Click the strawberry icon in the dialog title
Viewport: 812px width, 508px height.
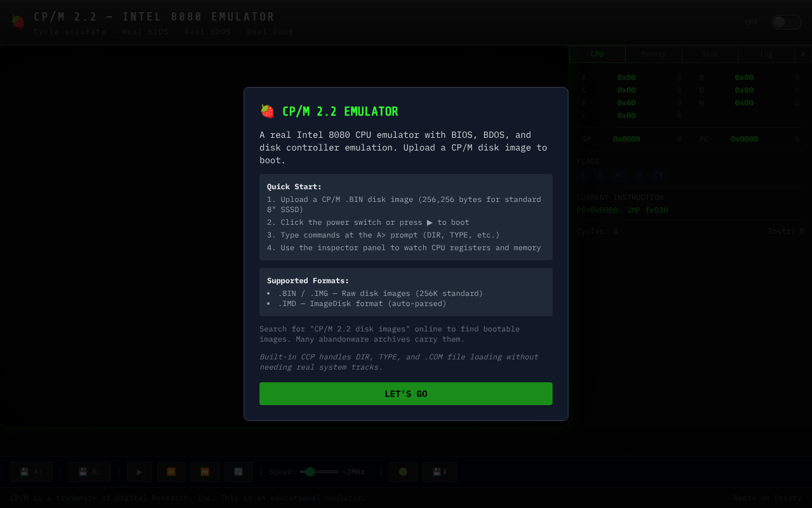(267, 111)
